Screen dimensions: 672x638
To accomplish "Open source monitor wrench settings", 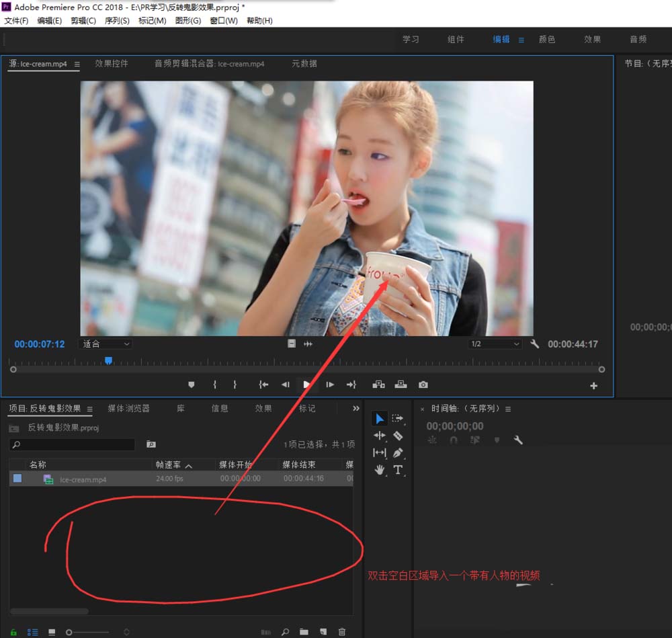I will click(x=535, y=344).
